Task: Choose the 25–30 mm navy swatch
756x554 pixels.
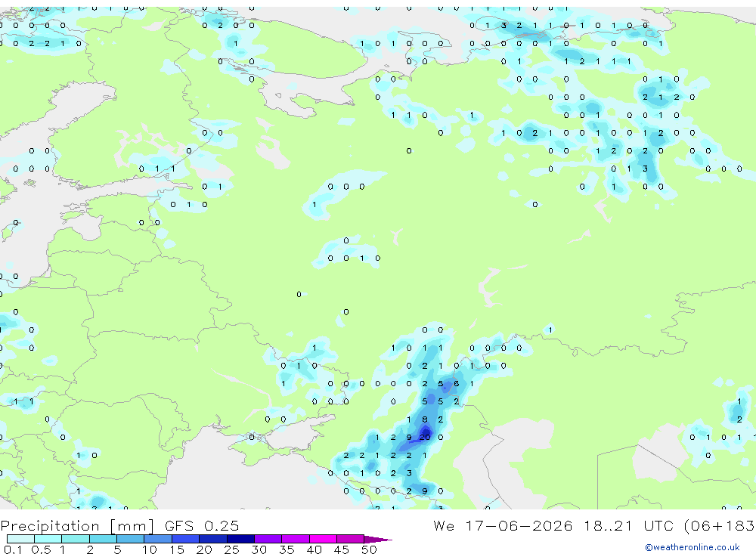Action: [x=240, y=539]
